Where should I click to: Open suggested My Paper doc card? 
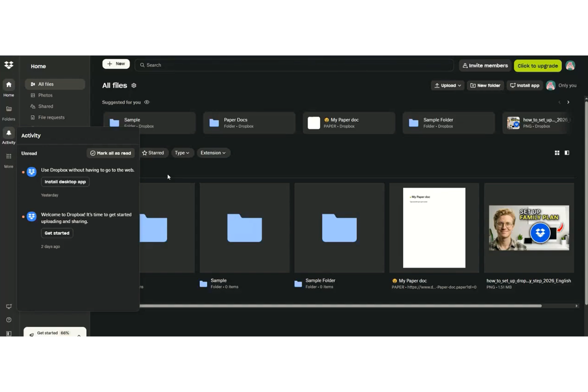pos(349,123)
